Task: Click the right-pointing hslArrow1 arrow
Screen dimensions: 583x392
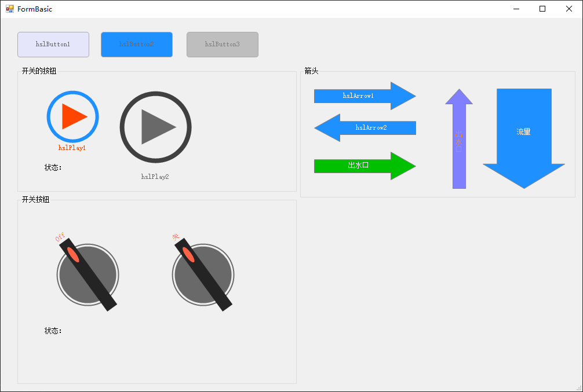Action: 365,96
